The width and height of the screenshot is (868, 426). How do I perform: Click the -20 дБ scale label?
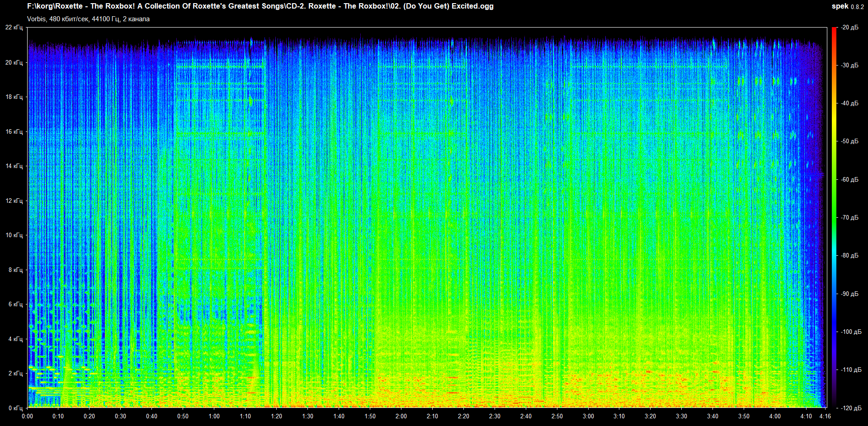pos(849,28)
